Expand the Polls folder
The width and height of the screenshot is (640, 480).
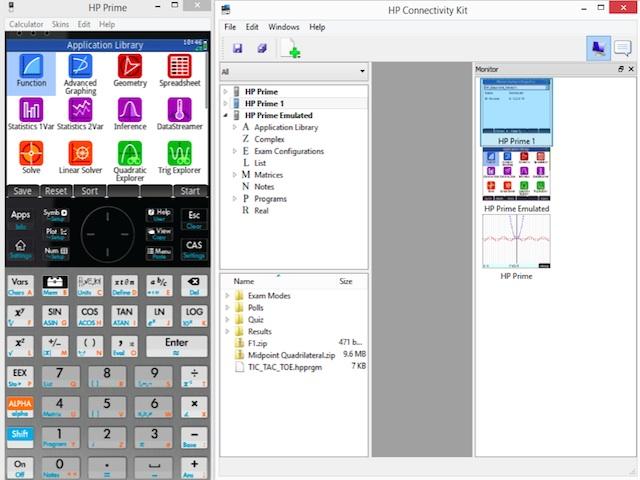227,308
